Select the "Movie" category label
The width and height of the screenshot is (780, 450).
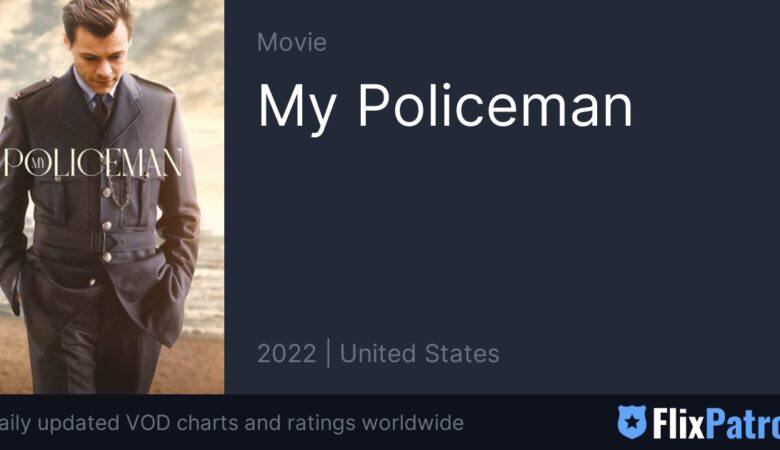[292, 42]
